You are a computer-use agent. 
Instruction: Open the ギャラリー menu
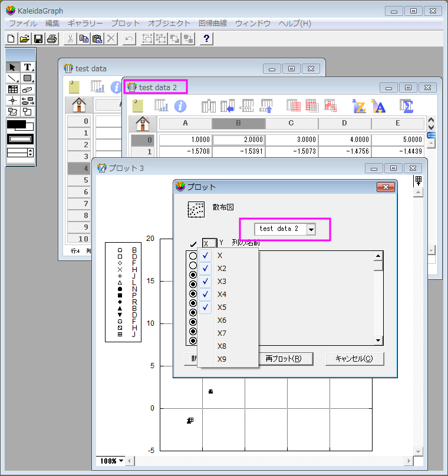point(85,24)
